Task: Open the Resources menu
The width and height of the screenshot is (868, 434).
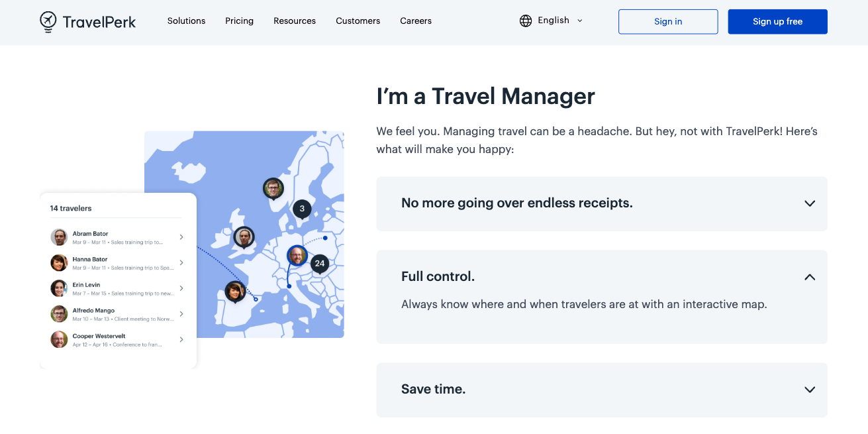Action: [295, 21]
